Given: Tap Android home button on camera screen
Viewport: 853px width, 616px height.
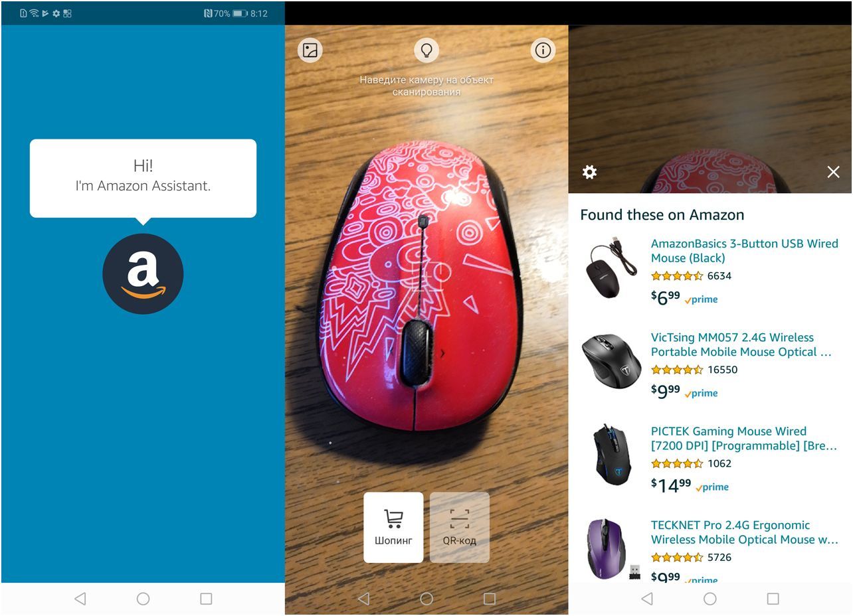Looking at the screenshot, I should pyautogui.click(x=427, y=599).
